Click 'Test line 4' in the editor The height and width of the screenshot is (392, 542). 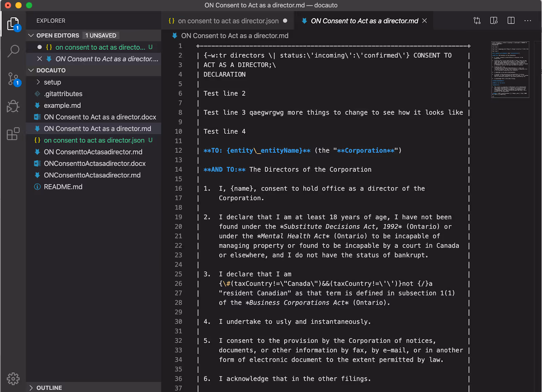(224, 131)
